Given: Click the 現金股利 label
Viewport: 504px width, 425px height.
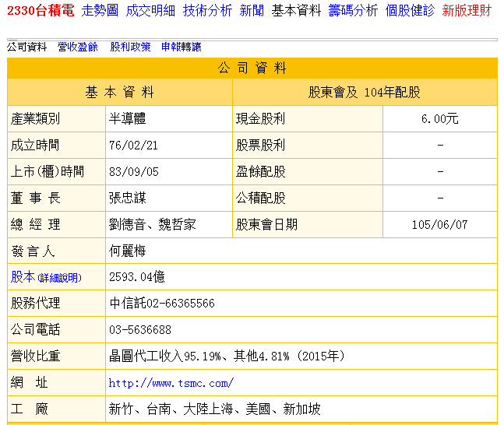Looking at the screenshot, I should [260, 118].
